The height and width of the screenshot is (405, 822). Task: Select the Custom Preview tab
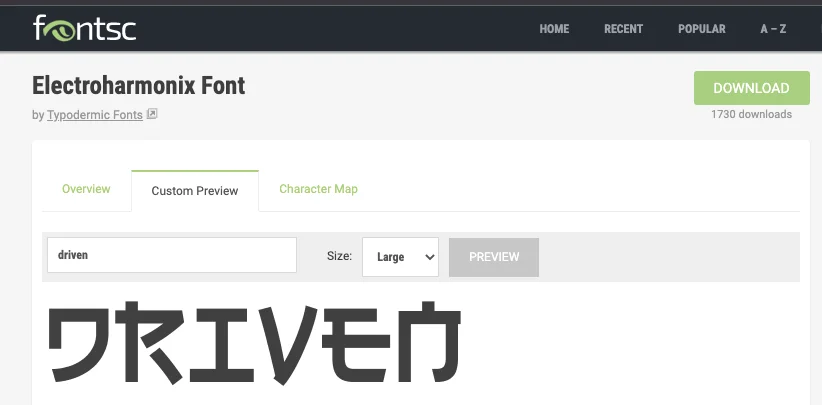tap(195, 191)
